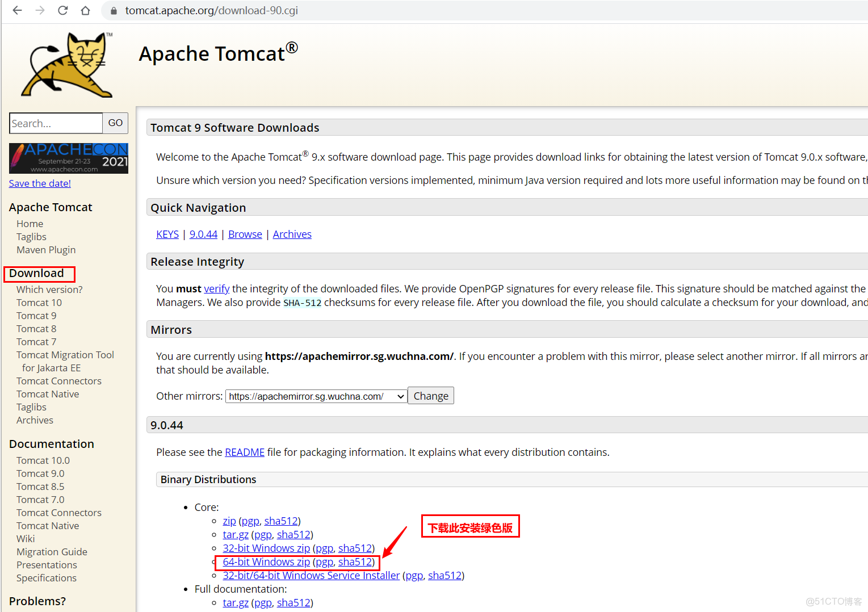Open Tomcat Native under Download section
Screen dimensions: 868x612
[x=48, y=394]
